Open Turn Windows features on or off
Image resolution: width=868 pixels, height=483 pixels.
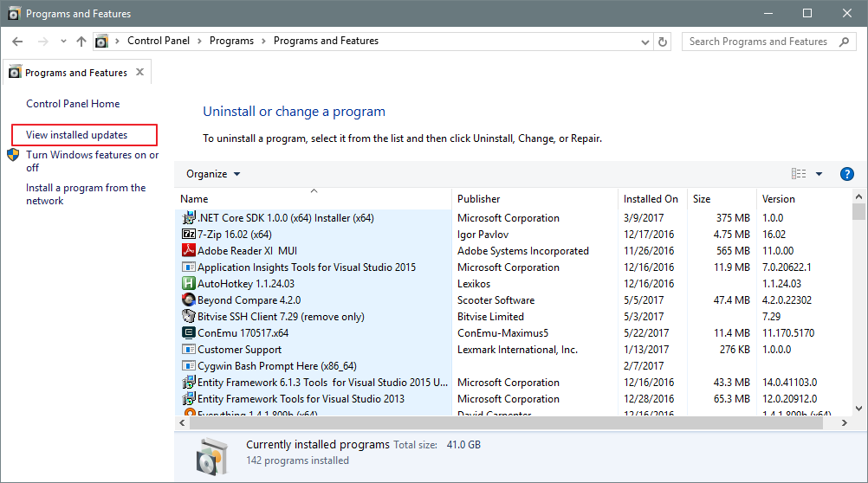pyautogui.click(x=92, y=161)
